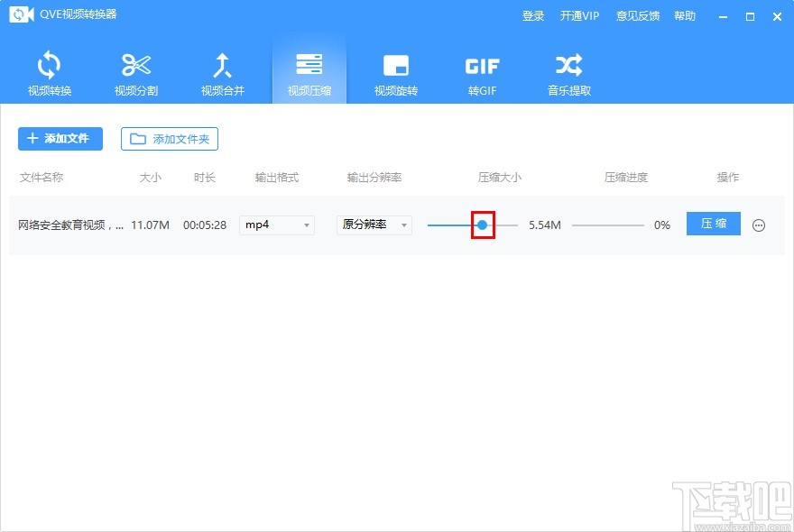Click the 输出分辨率 column header
Screen dimensions: 794x532
[374, 177]
